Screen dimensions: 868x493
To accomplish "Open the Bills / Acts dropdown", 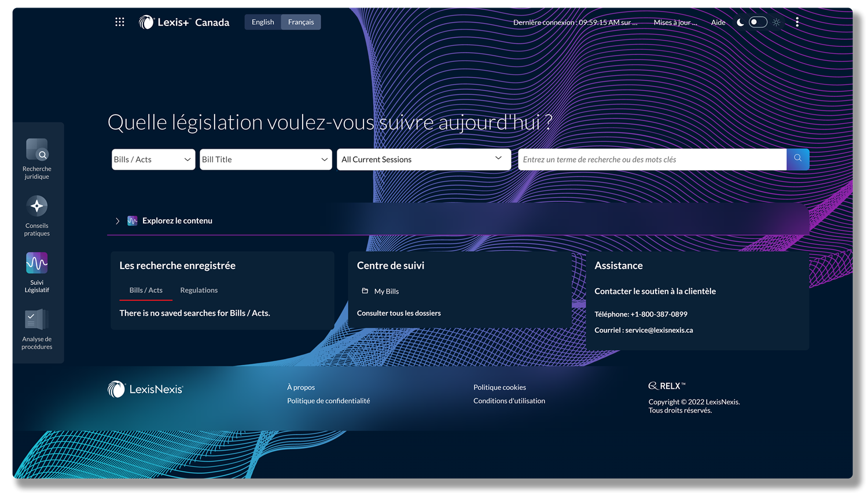I will pyautogui.click(x=153, y=160).
